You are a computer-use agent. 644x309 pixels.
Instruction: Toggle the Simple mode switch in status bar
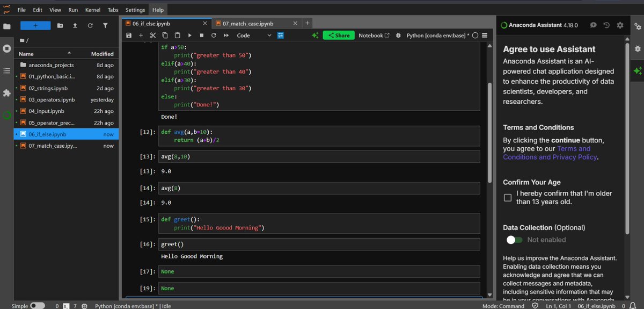pyautogui.click(x=37, y=305)
